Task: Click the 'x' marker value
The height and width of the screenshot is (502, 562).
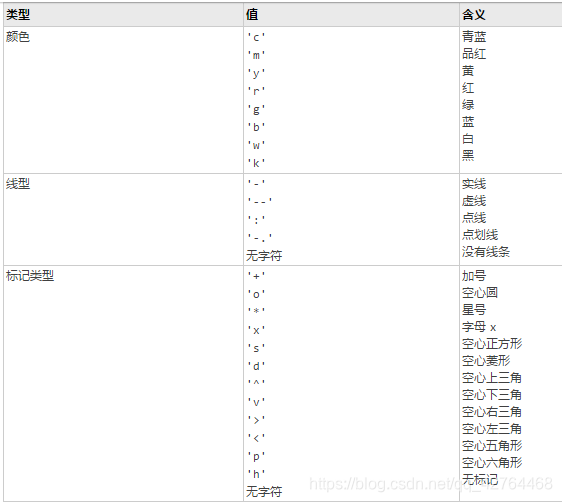Action: click(x=256, y=330)
